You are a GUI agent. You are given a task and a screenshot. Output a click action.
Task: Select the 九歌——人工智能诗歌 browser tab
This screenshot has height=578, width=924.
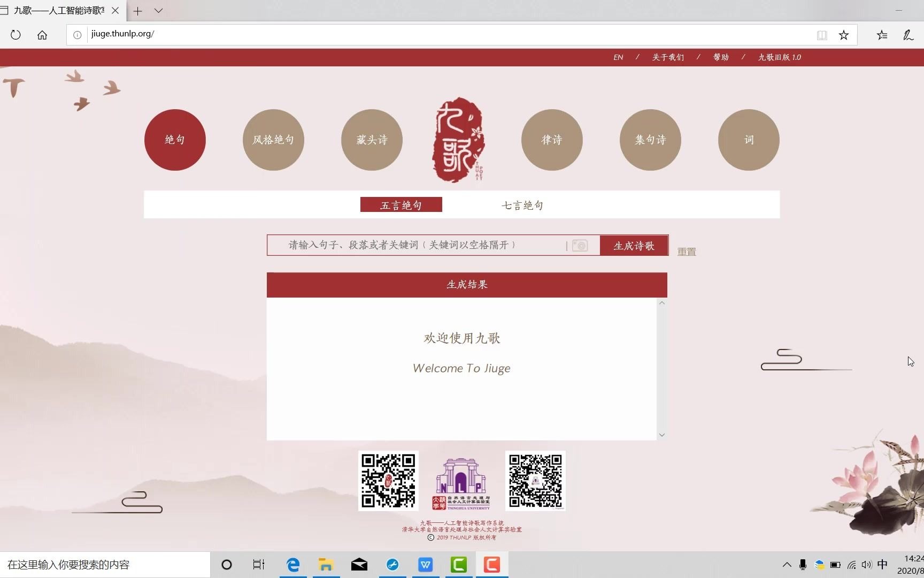[x=59, y=11]
